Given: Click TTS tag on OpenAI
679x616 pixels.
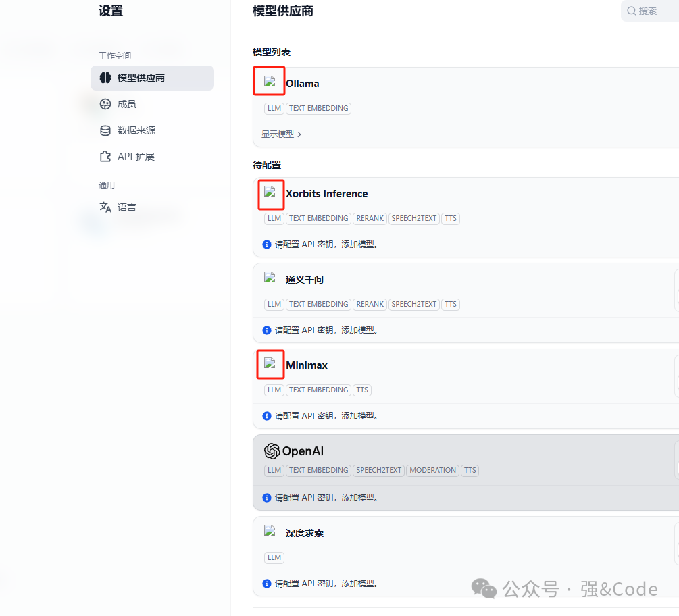Looking at the screenshot, I should (470, 471).
